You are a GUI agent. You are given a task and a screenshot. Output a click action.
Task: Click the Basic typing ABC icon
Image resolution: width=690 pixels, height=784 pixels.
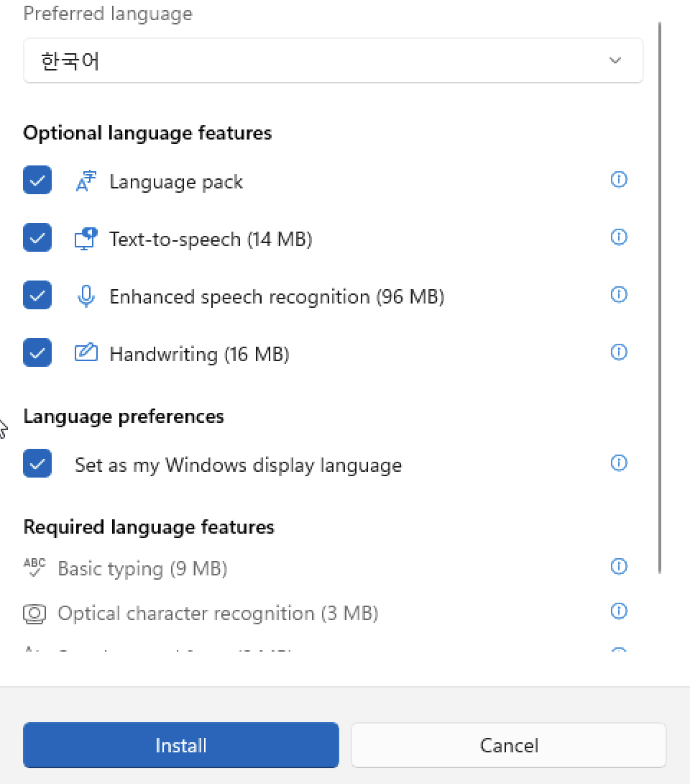click(34, 568)
